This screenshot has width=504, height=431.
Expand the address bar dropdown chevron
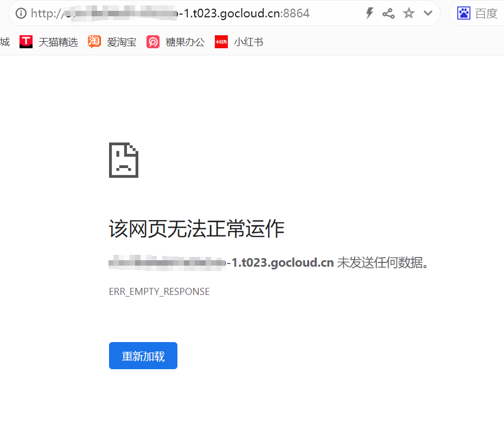click(428, 14)
